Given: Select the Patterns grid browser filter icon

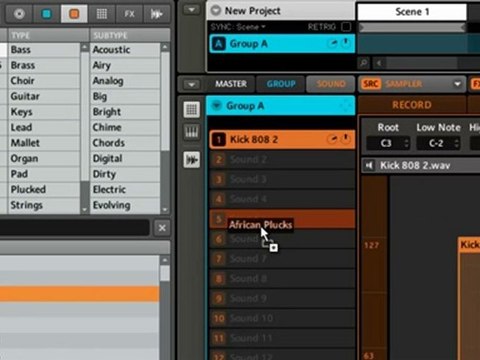Looking at the screenshot, I should (102, 14).
